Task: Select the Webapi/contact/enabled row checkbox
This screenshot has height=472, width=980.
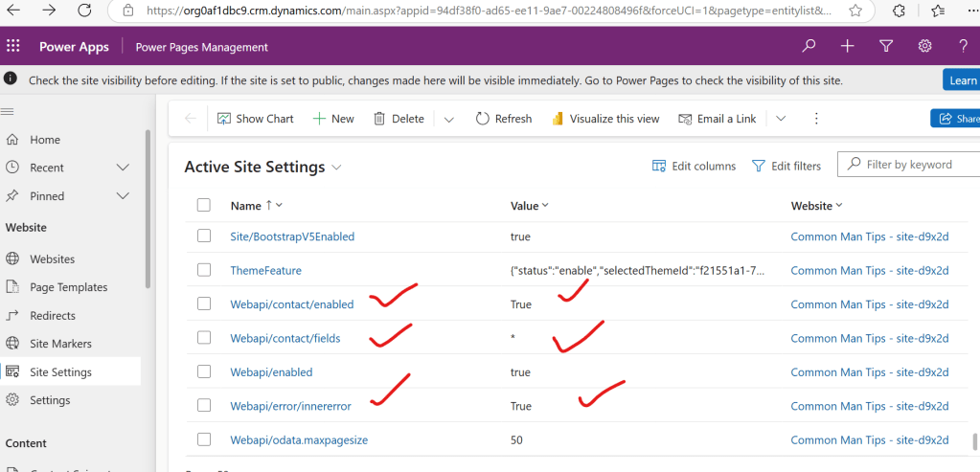Action: click(x=203, y=304)
